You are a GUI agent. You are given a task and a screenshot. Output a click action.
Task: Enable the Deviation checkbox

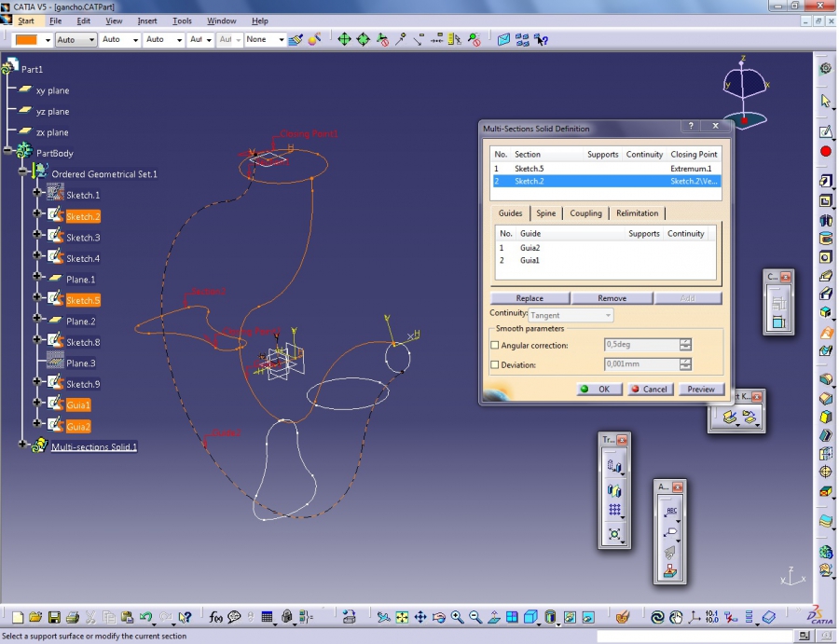(495, 364)
